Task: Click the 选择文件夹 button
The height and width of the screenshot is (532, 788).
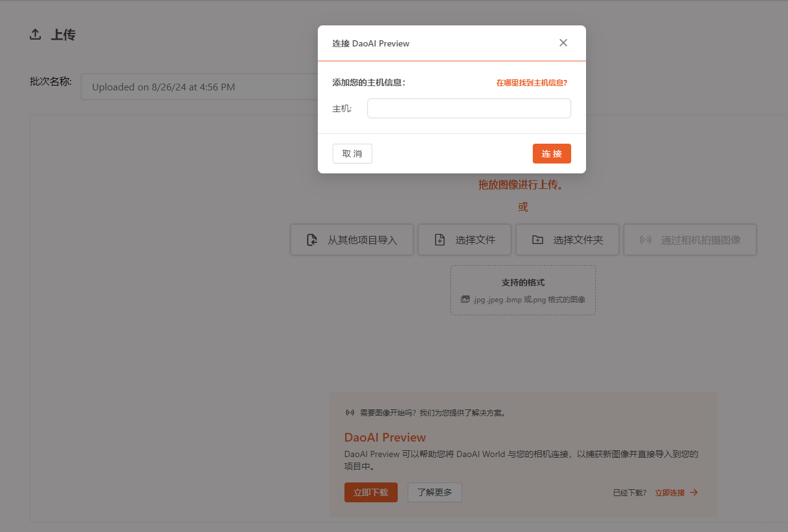Action: click(x=567, y=240)
